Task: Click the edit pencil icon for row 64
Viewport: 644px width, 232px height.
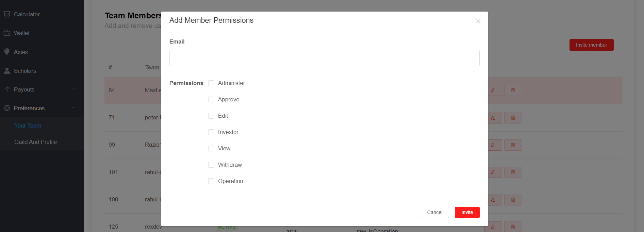Action: tap(493, 90)
